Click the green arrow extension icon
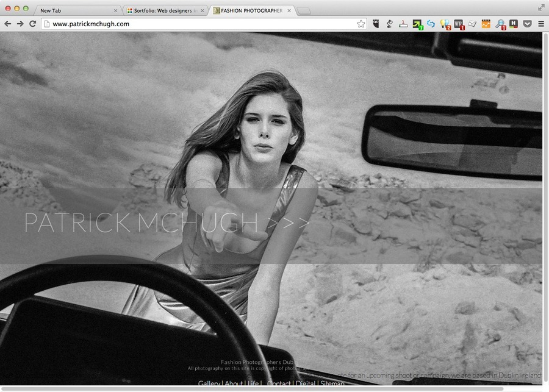This screenshot has width=549, height=392. (418, 23)
